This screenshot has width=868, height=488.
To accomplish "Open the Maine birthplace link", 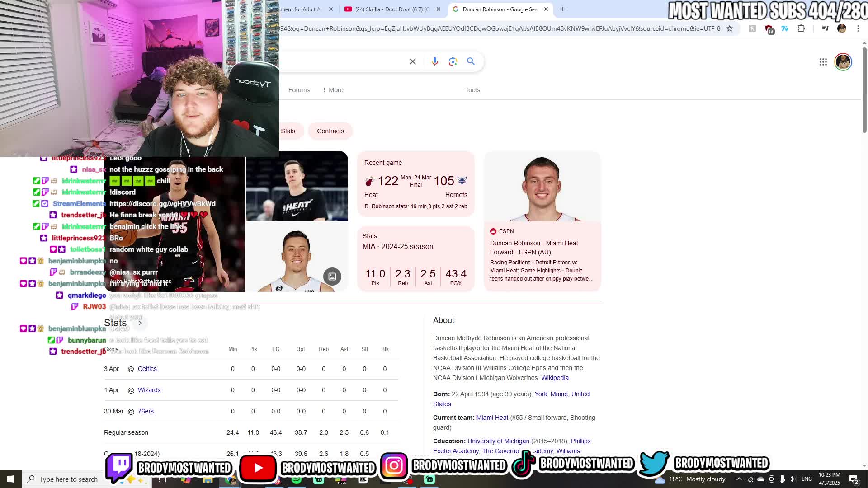I will [x=559, y=394].
